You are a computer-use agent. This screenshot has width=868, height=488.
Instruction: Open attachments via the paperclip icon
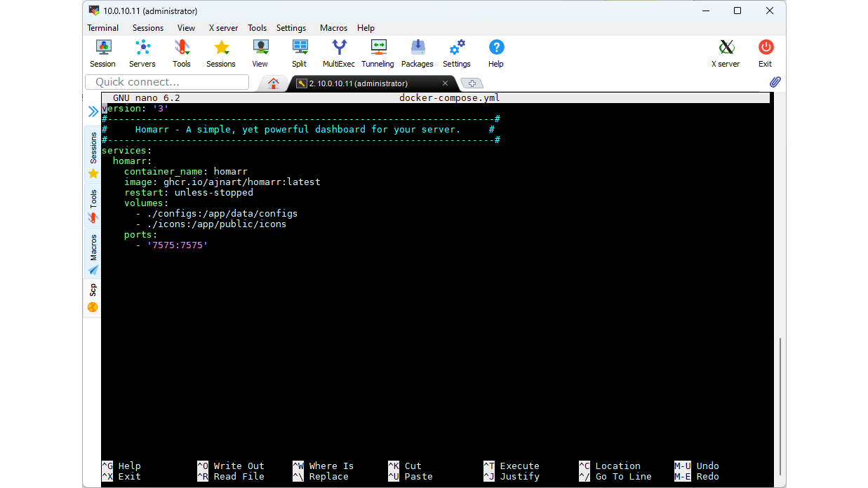pyautogui.click(x=775, y=81)
